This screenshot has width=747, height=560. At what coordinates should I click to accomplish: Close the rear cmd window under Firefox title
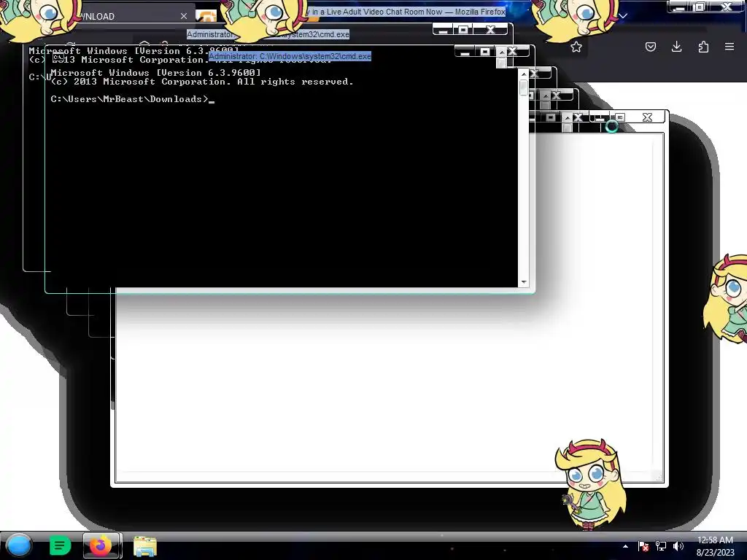pyautogui.click(x=490, y=30)
